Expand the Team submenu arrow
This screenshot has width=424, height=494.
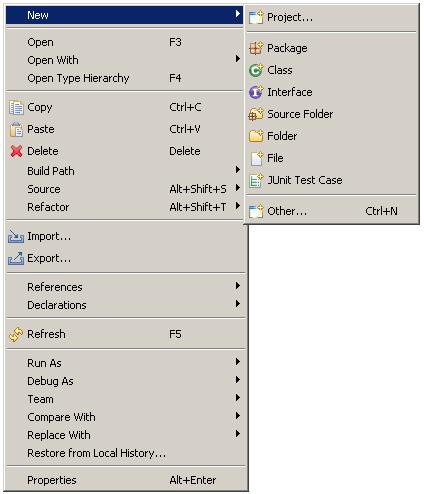[238, 398]
